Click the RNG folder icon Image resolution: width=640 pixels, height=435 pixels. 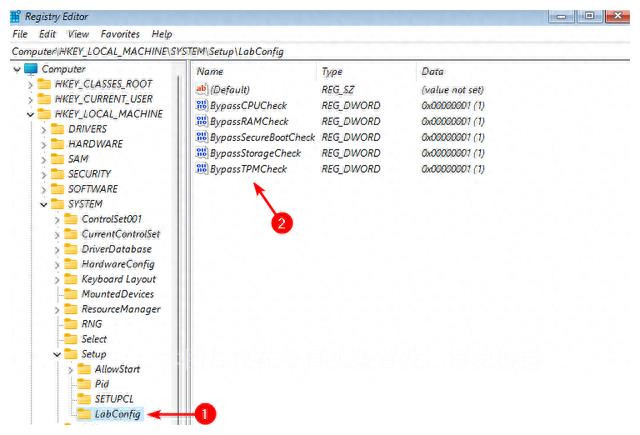71,324
